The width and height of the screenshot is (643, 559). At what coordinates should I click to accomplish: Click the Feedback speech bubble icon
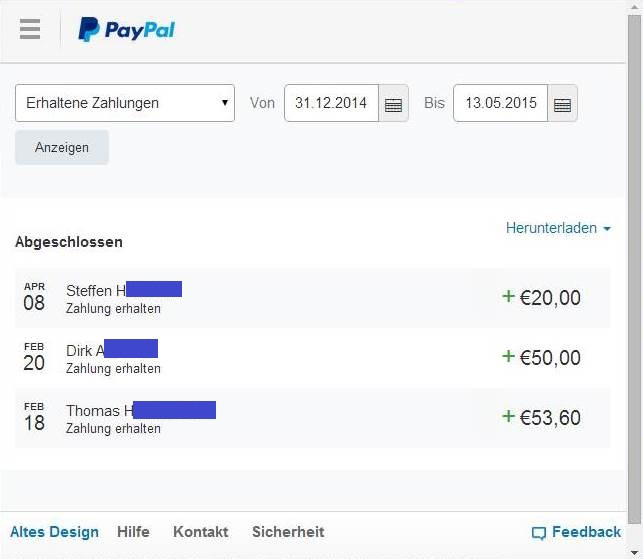click(539, 533)
